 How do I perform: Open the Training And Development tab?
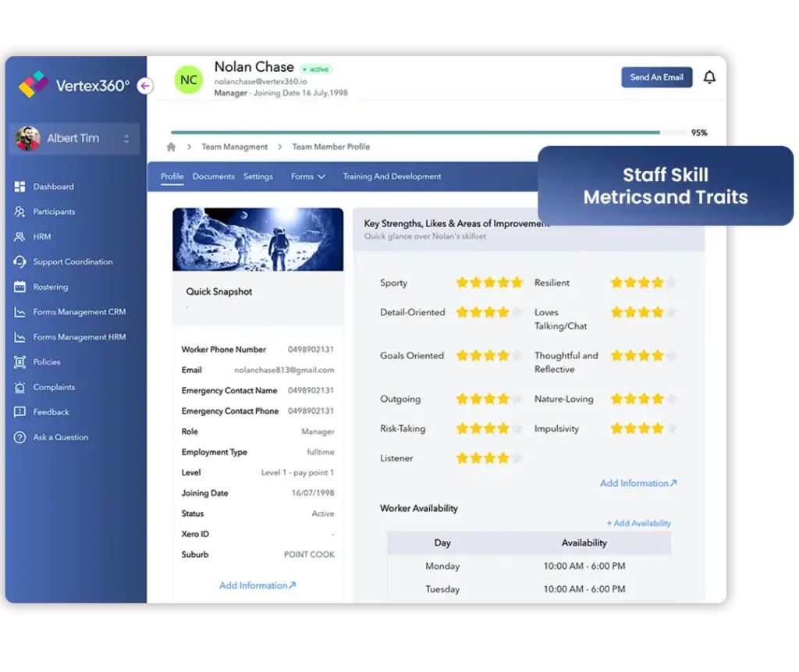click(x=392, y=176)
